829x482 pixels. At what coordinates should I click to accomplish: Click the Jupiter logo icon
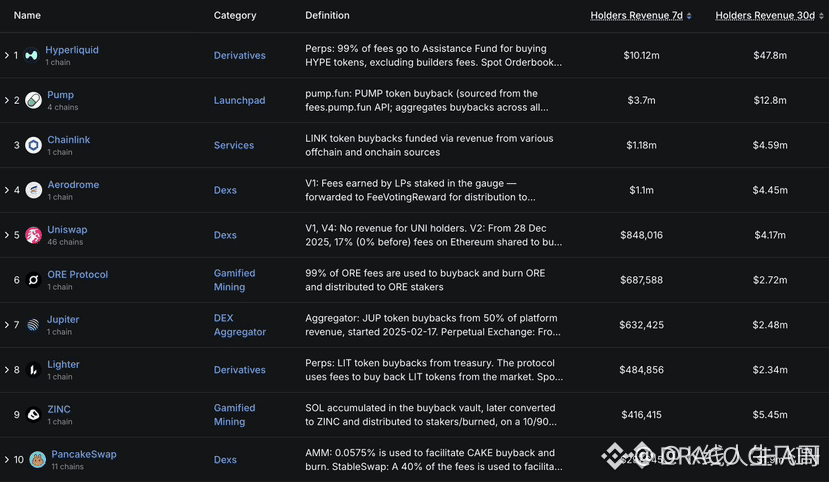pyautogui.click(x=33, y=325)
